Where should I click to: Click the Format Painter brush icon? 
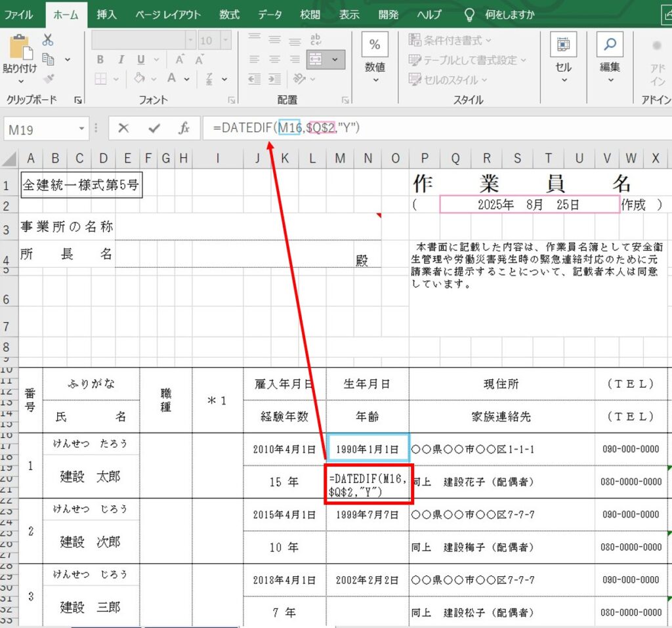pos(49,79)
